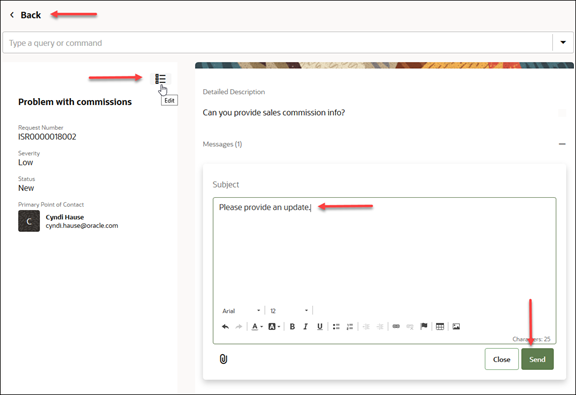
Task: Decrease the paragraph indent
Action: click(366, 327)
